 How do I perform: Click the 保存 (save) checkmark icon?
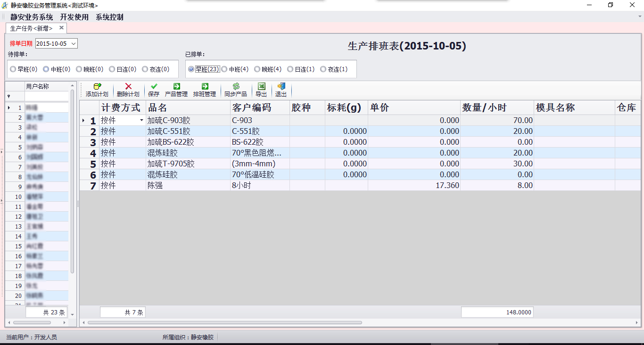(x=154, y=90)
